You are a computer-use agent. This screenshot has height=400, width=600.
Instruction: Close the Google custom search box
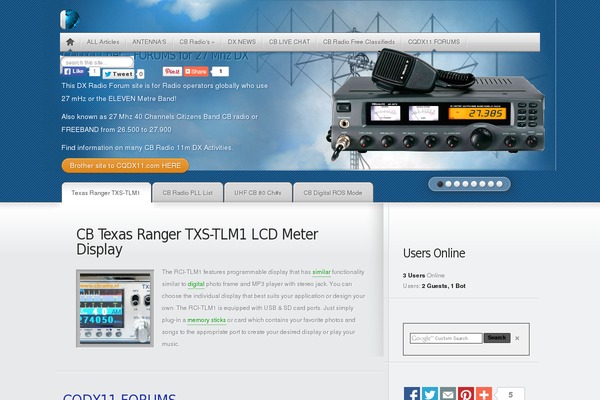tap(517, 338)
